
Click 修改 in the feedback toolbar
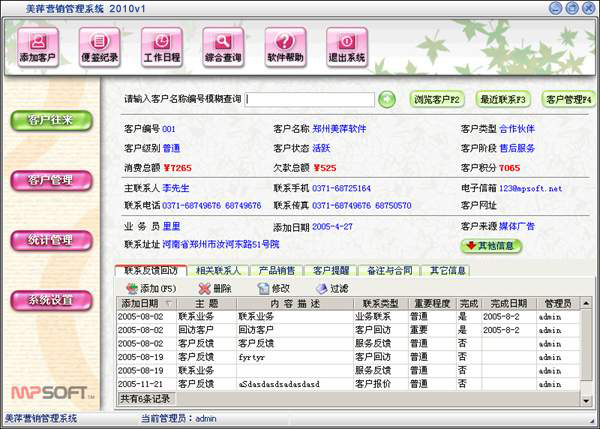(x=271, y=287)
